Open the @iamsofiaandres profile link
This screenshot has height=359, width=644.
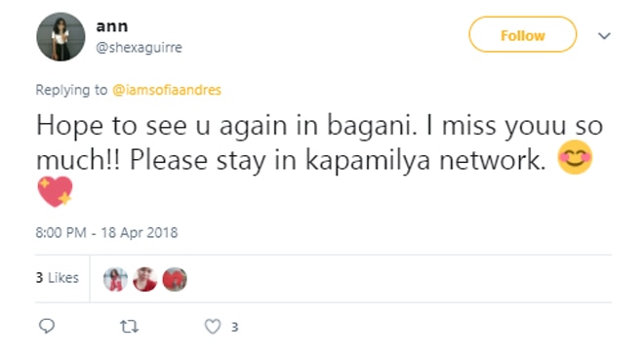click(167, 90)
